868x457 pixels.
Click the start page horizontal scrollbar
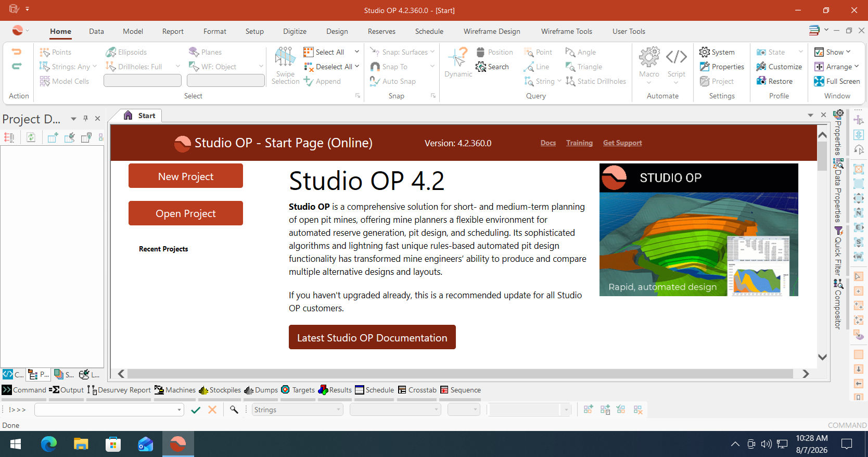tap(460, 374)
